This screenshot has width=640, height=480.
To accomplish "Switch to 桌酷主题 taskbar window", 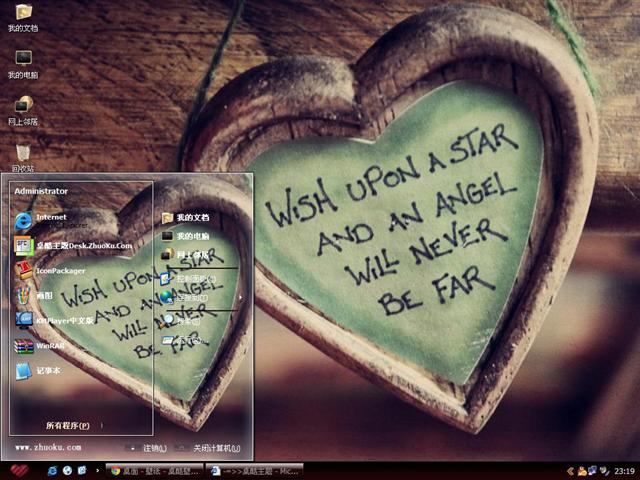I will click(x=254, y=471).
